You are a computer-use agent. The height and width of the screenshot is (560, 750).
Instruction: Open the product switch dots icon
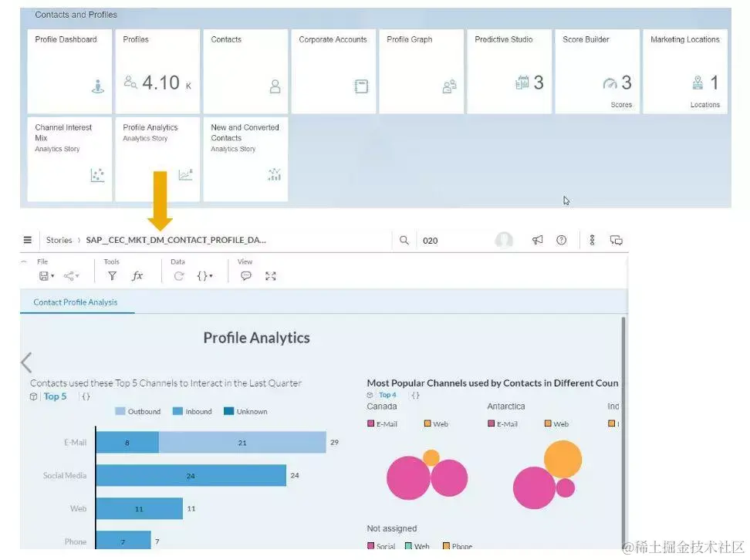click(592, 240)
